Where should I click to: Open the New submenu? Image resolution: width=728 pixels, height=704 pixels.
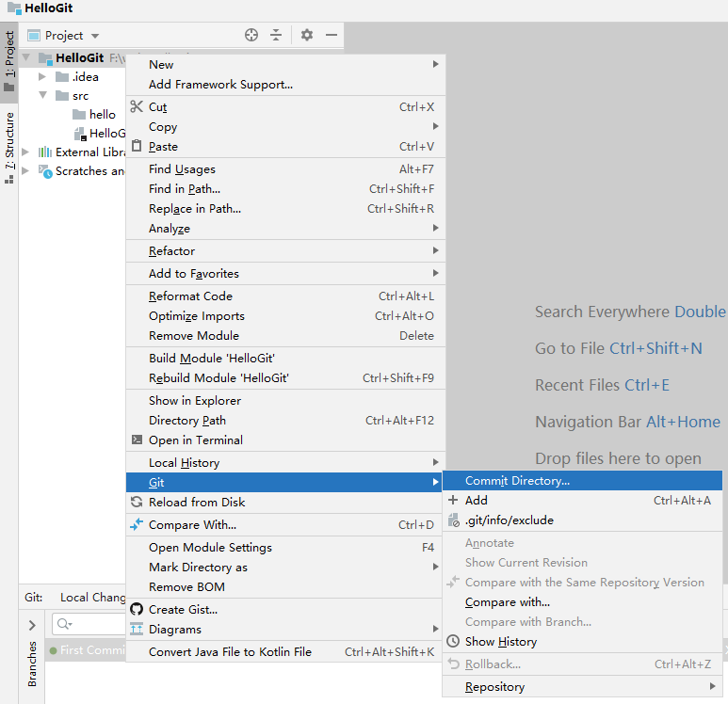click(x=285, y=65)
